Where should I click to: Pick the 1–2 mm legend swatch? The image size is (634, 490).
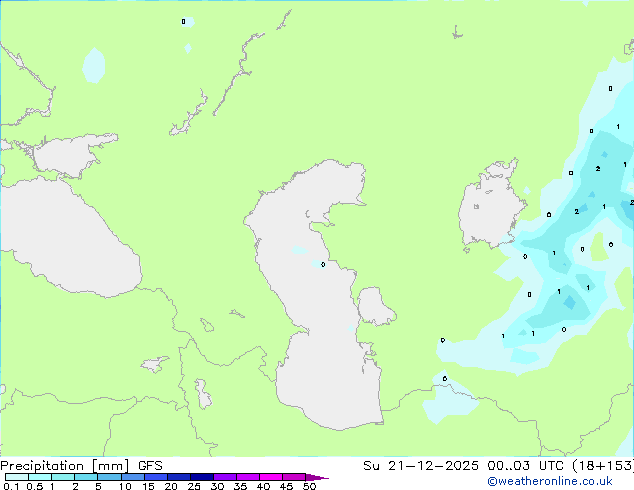click(x=63, y=477)
